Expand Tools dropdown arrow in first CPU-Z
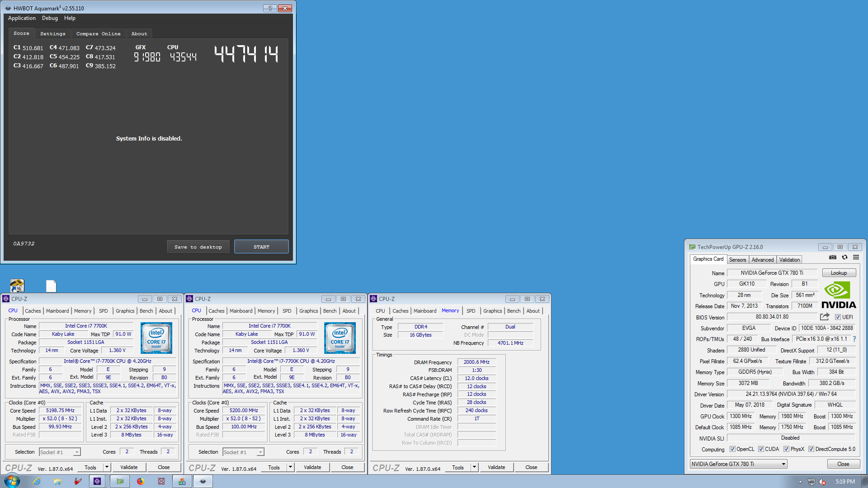This screenshot has width=868, height=488. pos(107,467)
